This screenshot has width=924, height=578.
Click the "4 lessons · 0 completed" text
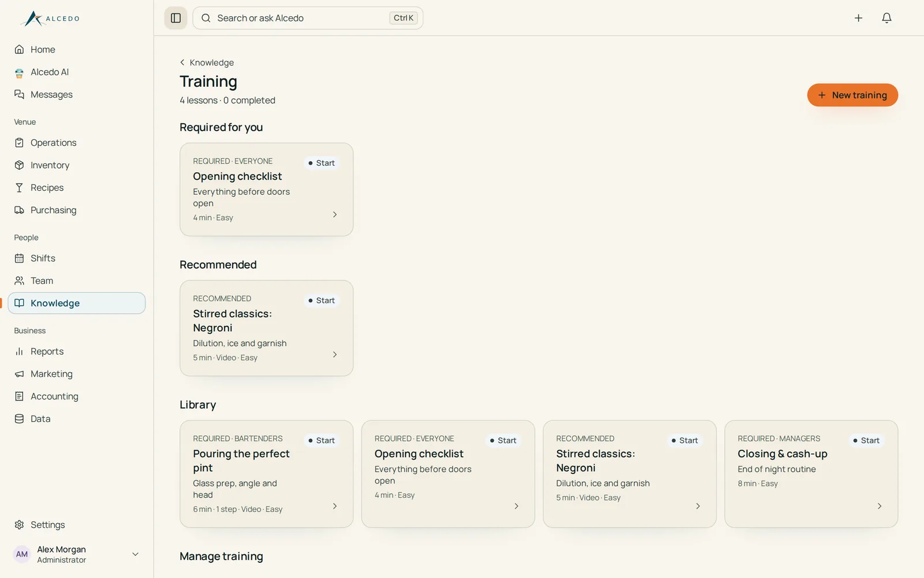pos(228,101)
